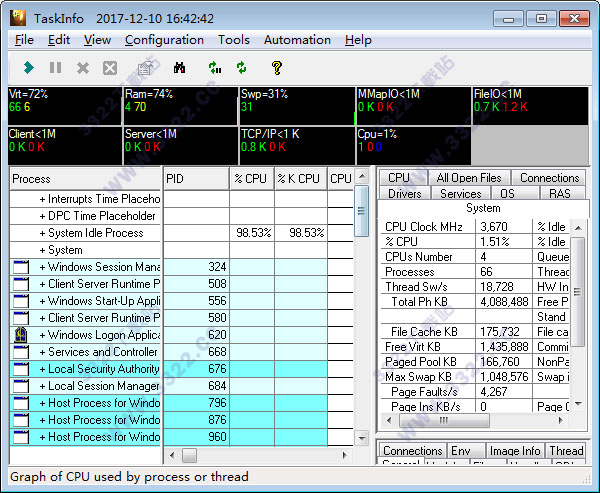The image size is (600, 493).
Task: Open the Properties toolbar icon
Action: pos(145,68)
